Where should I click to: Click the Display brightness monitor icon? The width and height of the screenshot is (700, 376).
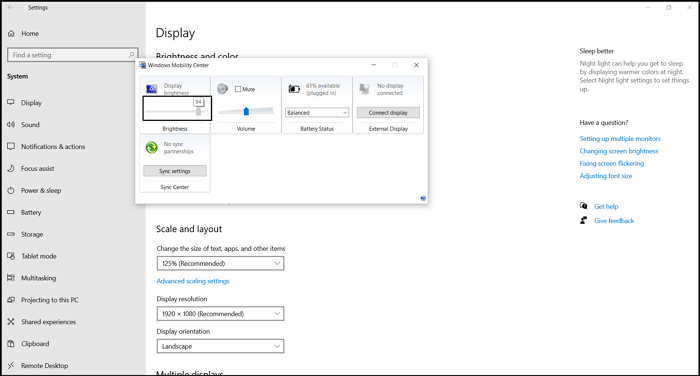pyautogui.click(x=152, y=89)
